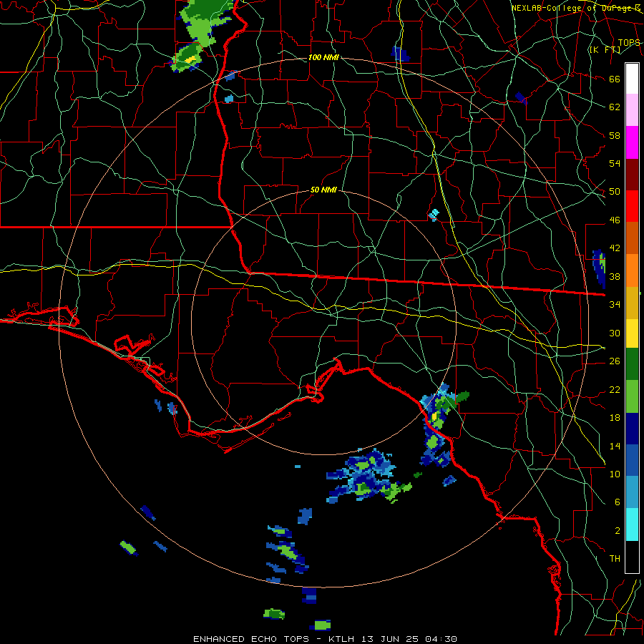Click the NEXLAB-College of DuPage credit text
Screen dimensions: 644x644
coord(576,8)
